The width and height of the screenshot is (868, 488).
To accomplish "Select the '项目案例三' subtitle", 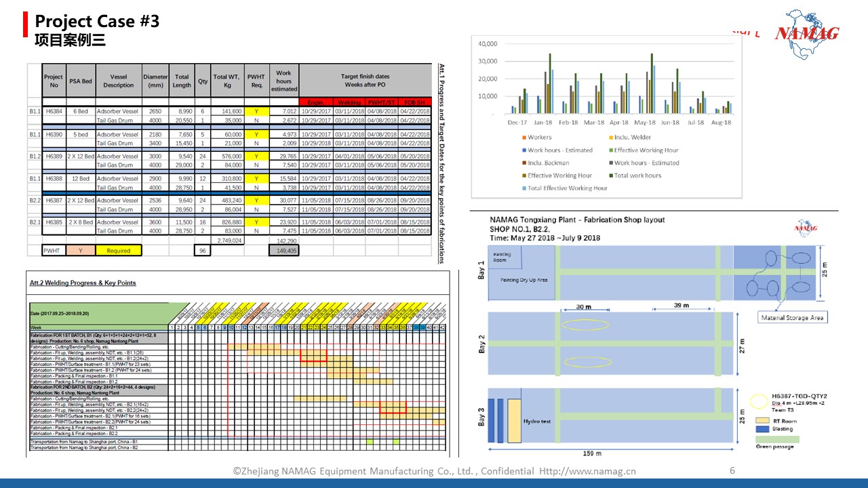I will coord(71,40).
